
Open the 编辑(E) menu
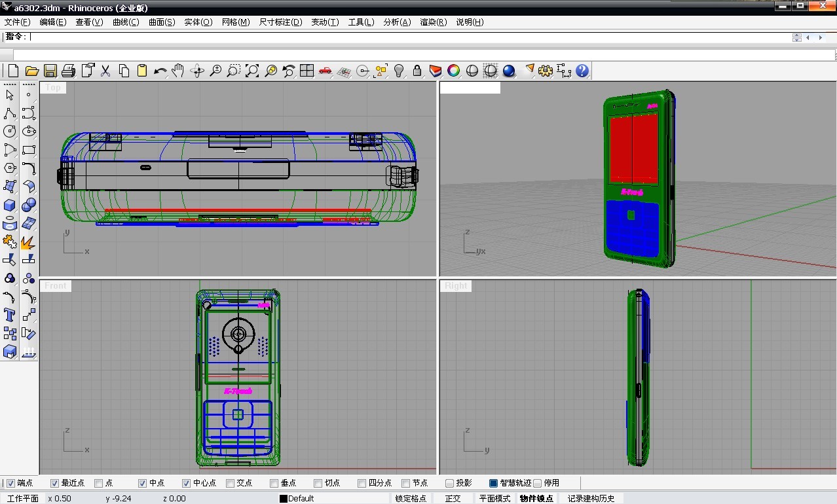click(53, 22)
